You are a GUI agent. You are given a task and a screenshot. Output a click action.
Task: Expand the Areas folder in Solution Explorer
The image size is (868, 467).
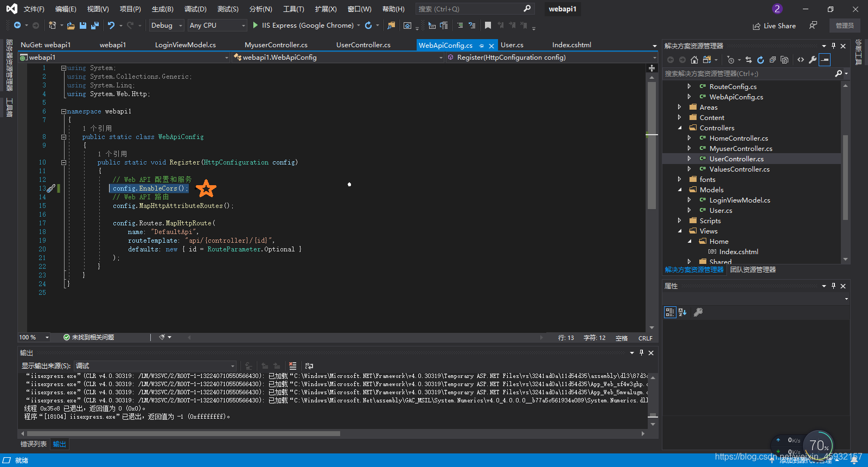679,107
